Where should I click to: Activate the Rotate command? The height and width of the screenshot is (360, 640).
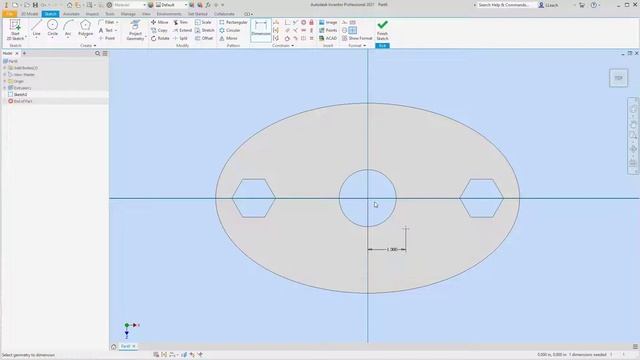pos(160,38)
